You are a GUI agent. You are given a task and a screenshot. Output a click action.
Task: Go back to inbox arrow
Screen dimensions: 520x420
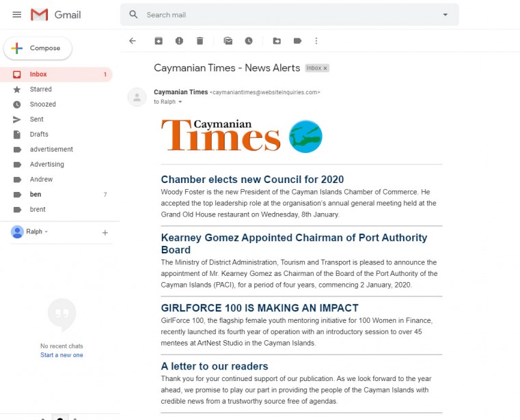pos(133,41)
